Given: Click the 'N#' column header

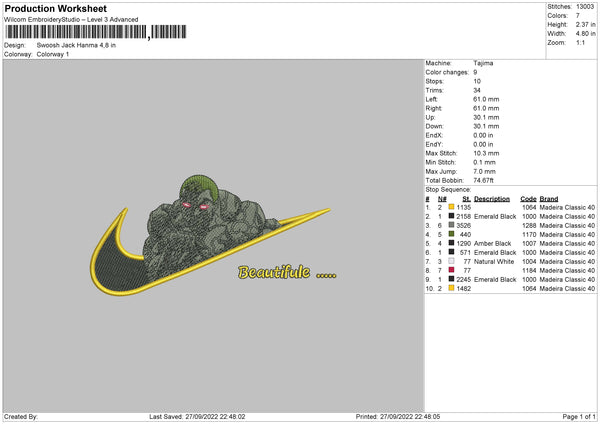Looking at the screenshot, I should coord(442,199).
